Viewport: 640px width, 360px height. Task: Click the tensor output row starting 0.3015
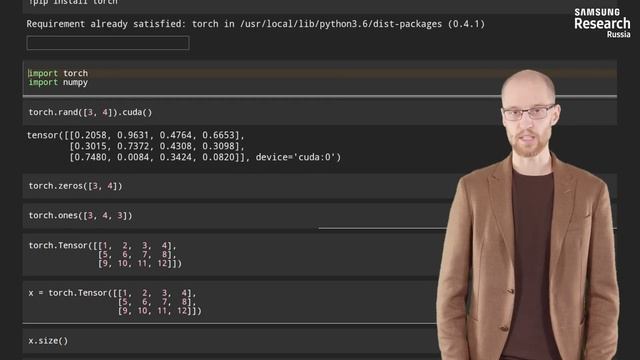(x=157, y=146)
